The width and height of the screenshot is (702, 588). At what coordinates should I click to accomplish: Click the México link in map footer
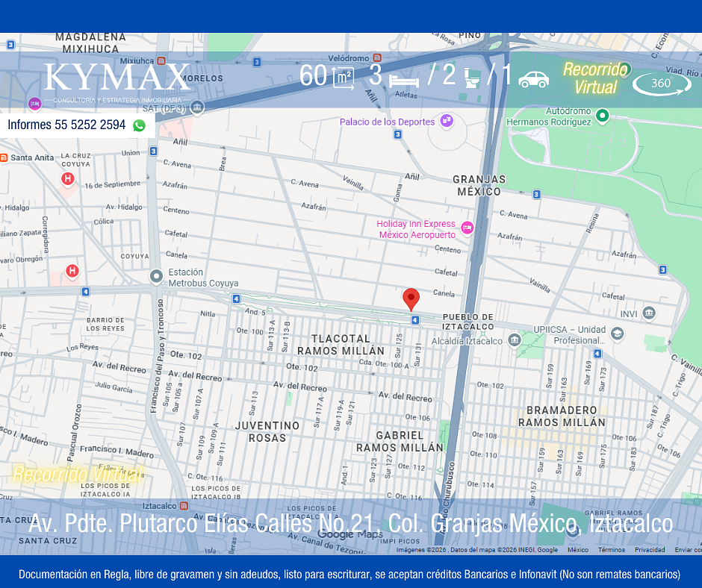pos(578,549)
